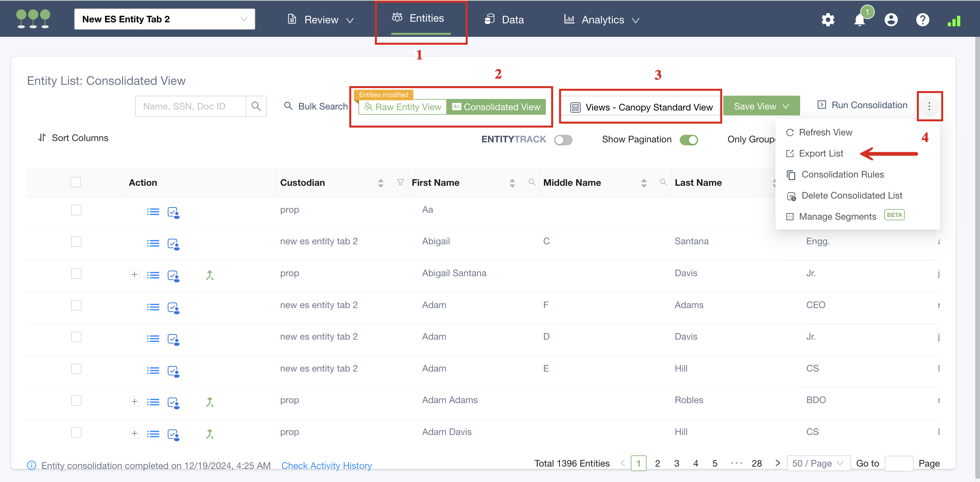Click the search magnifier next to Name field
Screen dimensions: 980x482
(256, 106)
